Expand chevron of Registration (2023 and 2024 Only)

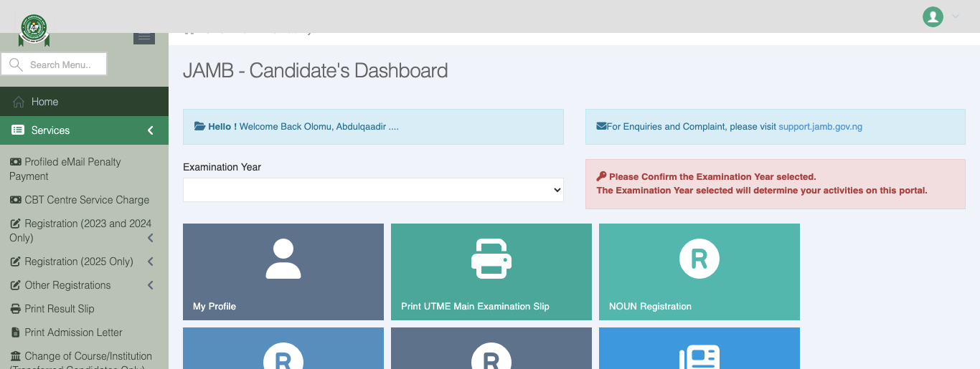(x=151, y=238)
